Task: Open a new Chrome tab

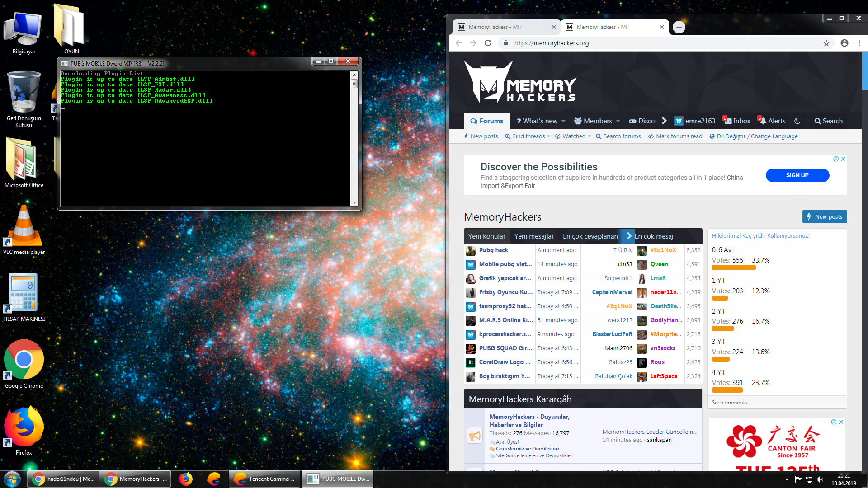Action: coord(679,27)
